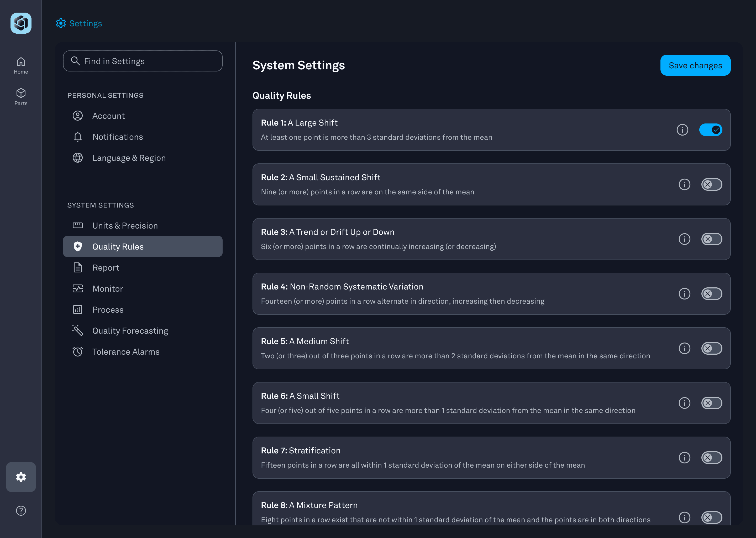Turn on Rule 3 Trend or Drift toggle
The image size is (756, 538).
(x=711, y=239)
